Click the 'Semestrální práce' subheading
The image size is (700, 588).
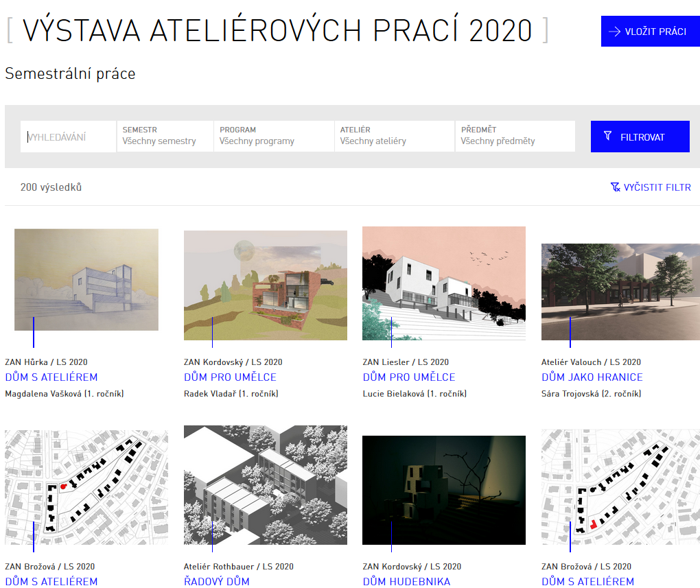(70, 73)
